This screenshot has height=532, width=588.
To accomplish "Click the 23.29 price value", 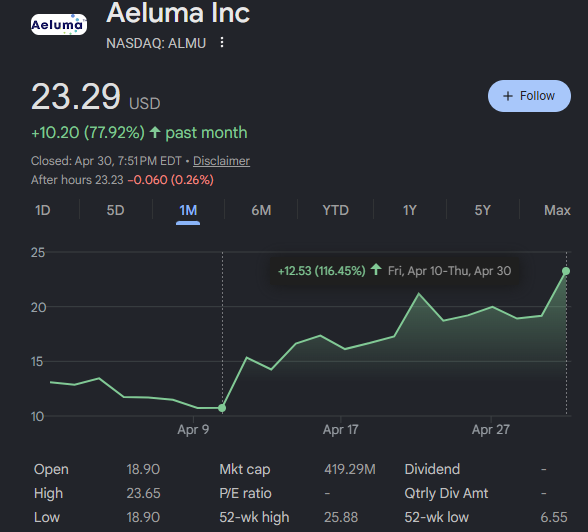I will pyautogui.click(x=76, y=97).
